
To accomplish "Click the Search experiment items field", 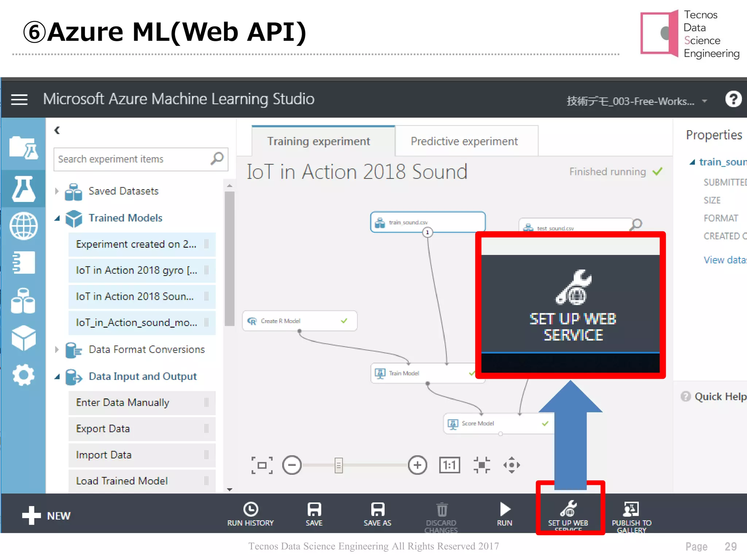I will coord(141,159).
